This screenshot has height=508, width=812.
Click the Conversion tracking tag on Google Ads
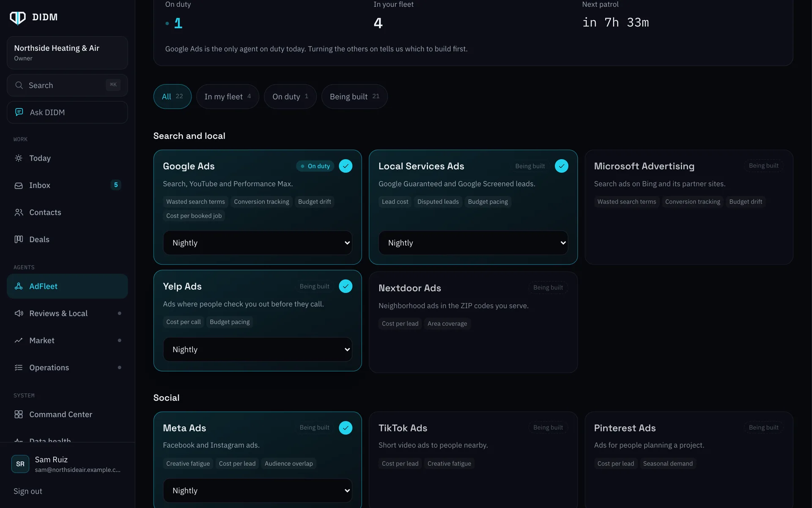[x=261, y=202]
